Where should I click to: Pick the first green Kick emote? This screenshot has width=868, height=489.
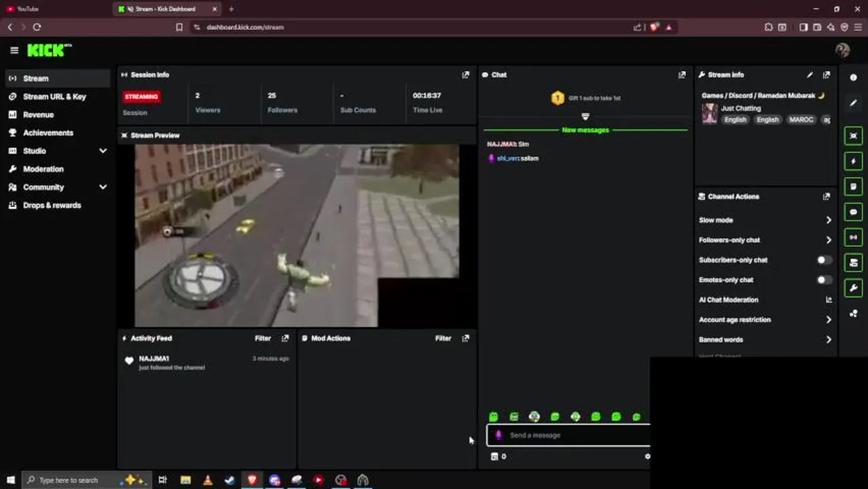coord(494,416)
